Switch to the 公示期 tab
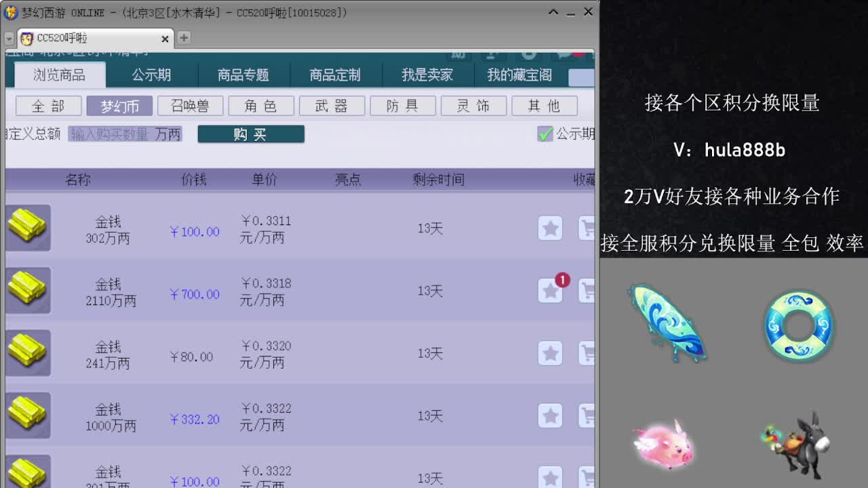 point(151,75)
